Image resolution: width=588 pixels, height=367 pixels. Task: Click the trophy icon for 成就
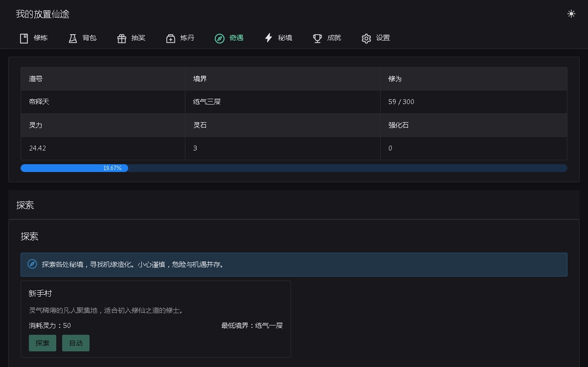pyautogui.click(x=317, y=38)
